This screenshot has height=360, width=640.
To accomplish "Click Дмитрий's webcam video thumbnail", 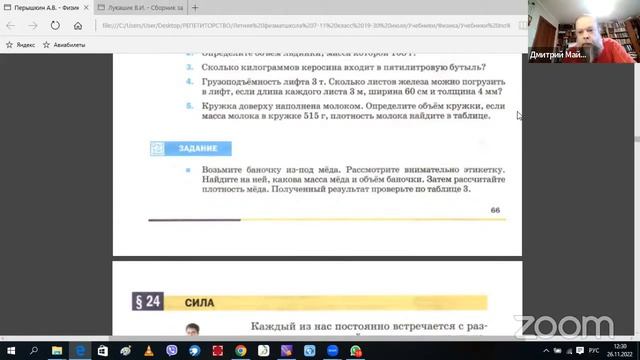I will click(x=584, y=31).
